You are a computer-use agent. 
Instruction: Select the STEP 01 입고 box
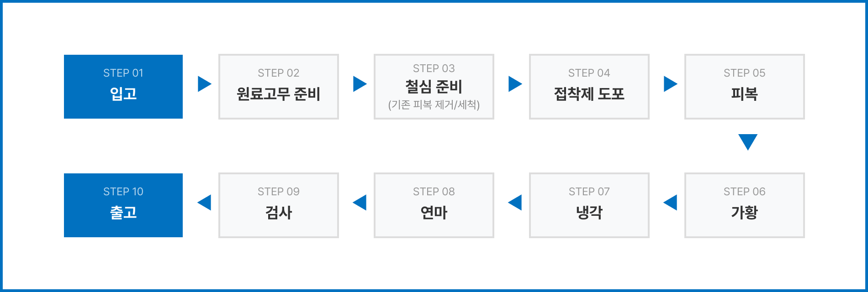point(123,87)
